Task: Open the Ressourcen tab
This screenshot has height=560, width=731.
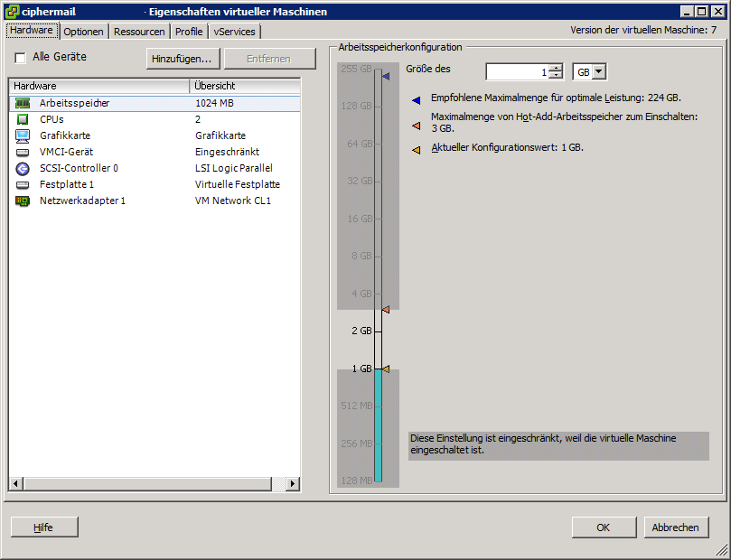Action: (x=139, y=32)
